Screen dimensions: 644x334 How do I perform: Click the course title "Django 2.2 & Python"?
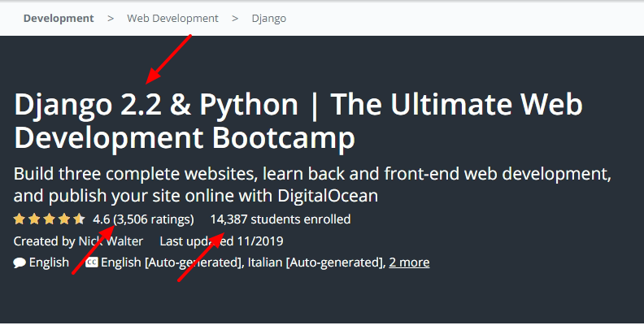point(156,104)
